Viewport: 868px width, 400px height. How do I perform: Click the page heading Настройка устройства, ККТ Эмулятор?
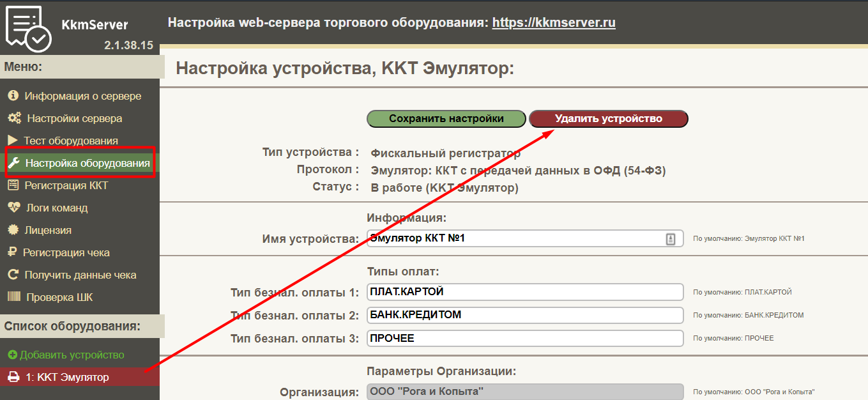(345, 68)
